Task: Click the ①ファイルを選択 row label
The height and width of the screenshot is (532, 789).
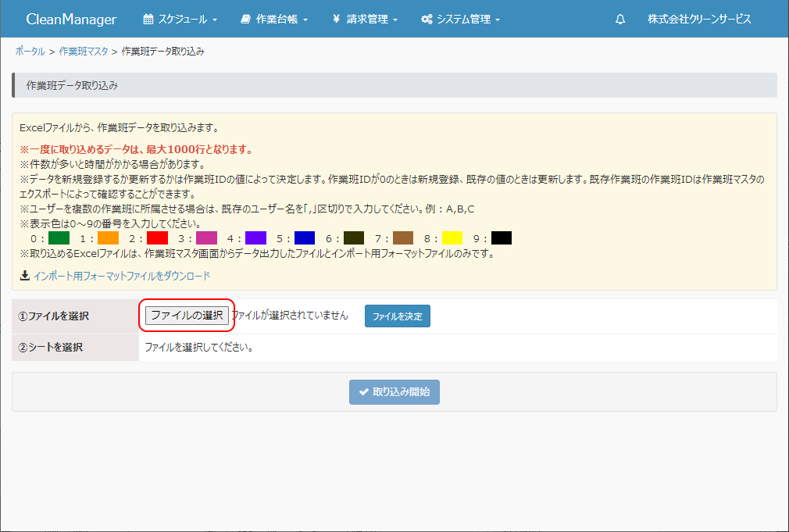Action: point(54,316)
